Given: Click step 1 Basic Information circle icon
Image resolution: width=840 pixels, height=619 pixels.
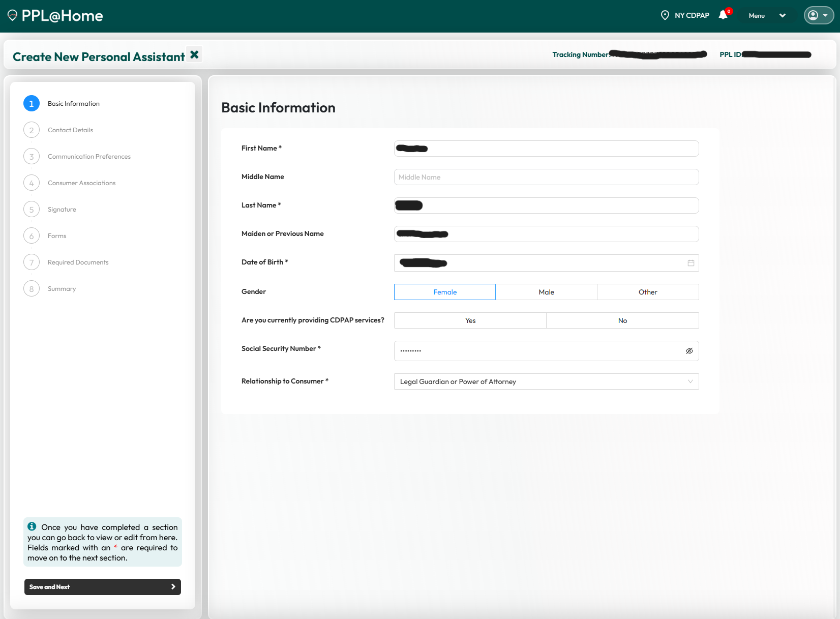Looking at the screenshot, I should [x=31, y=103].
